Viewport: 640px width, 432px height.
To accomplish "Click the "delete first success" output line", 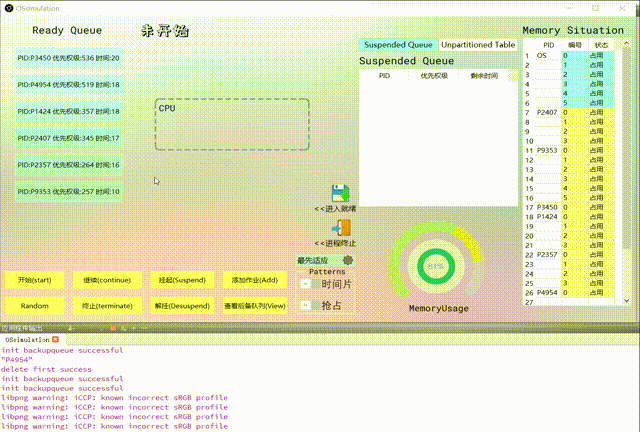I will (46, 369).
